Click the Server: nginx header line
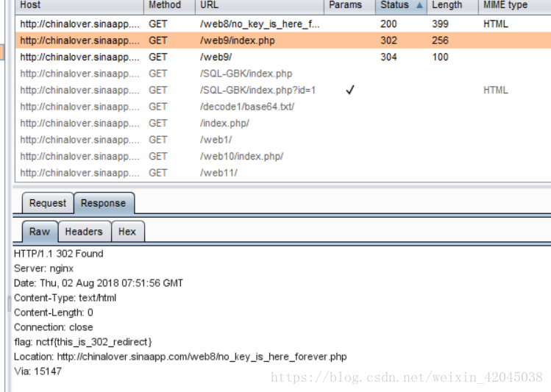The width and height of the screenshot is (551, 392). (x=44, y=268)
